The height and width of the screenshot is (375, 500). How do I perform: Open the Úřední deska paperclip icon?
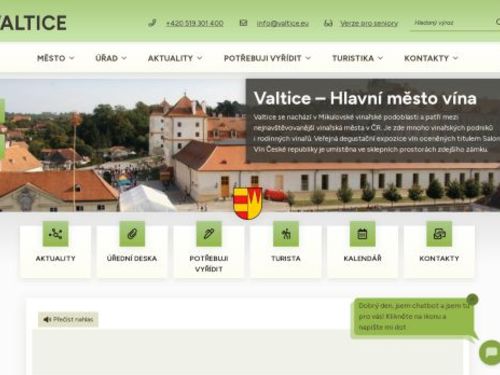[x=132, y=234]
